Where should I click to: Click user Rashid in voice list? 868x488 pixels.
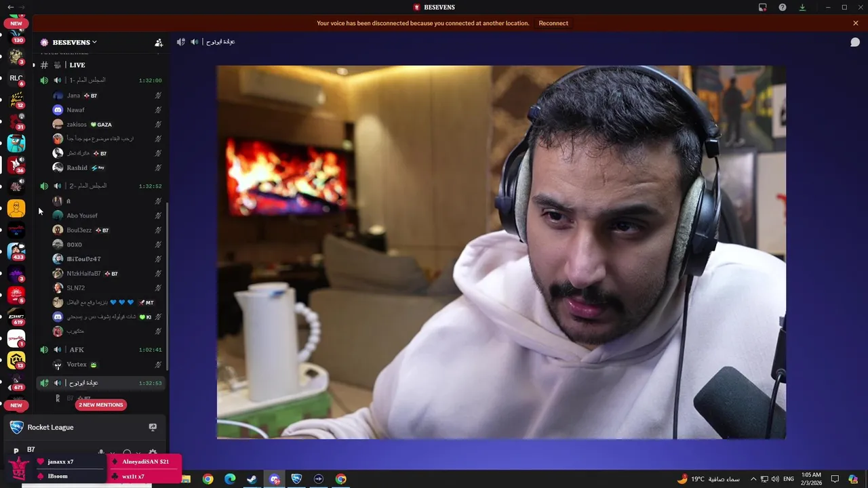point(107,167)
